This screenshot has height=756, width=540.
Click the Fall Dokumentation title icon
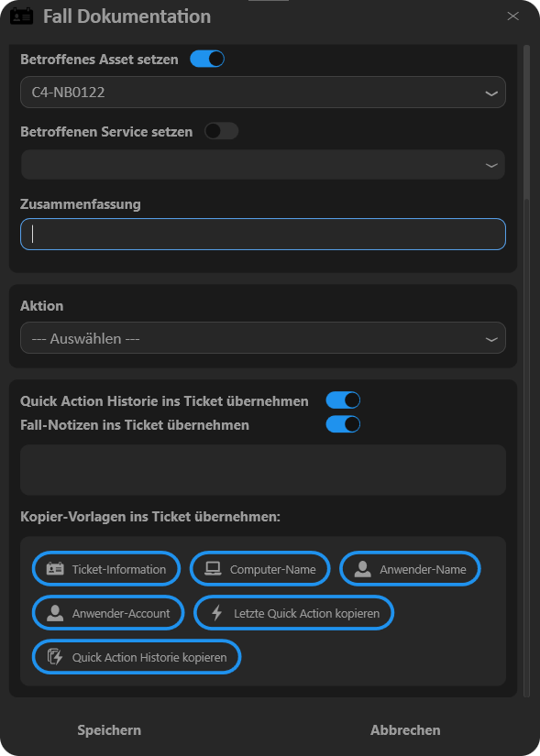22,16
